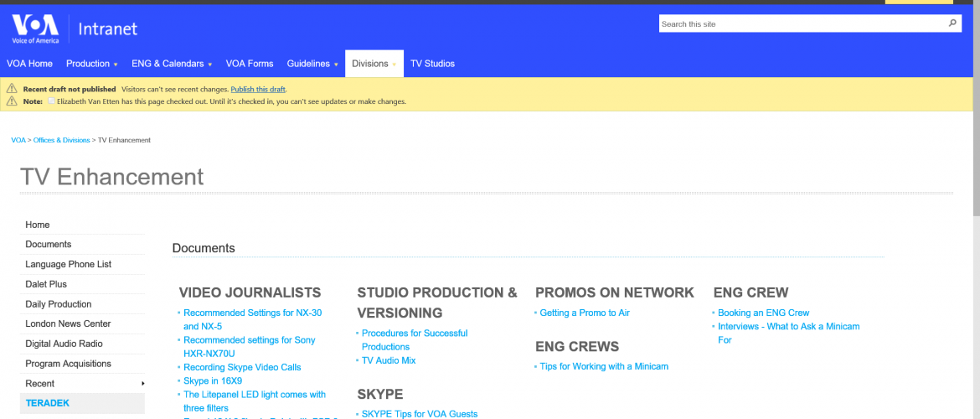Open Interviews - What to Ask link
Image resolution: width=980 pixels, height=419 pixels.
point(789,334)
